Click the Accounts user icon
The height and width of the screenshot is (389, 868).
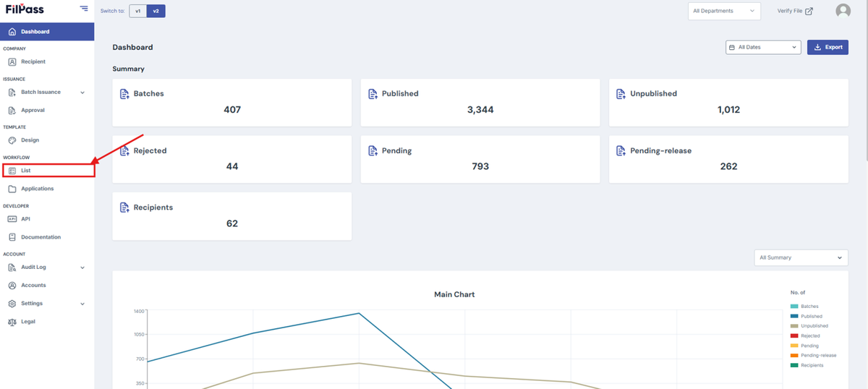(12, 285)
